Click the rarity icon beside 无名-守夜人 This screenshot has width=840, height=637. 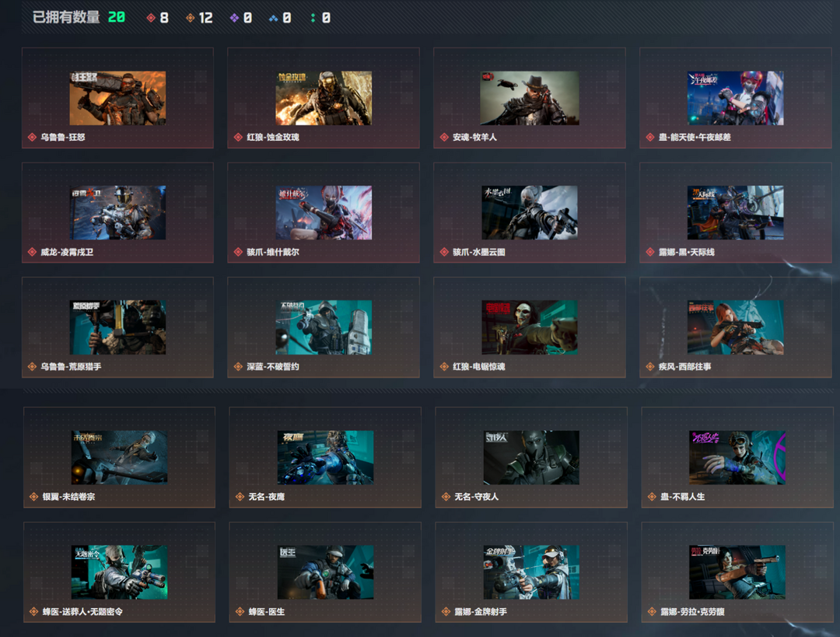(446, 497)
